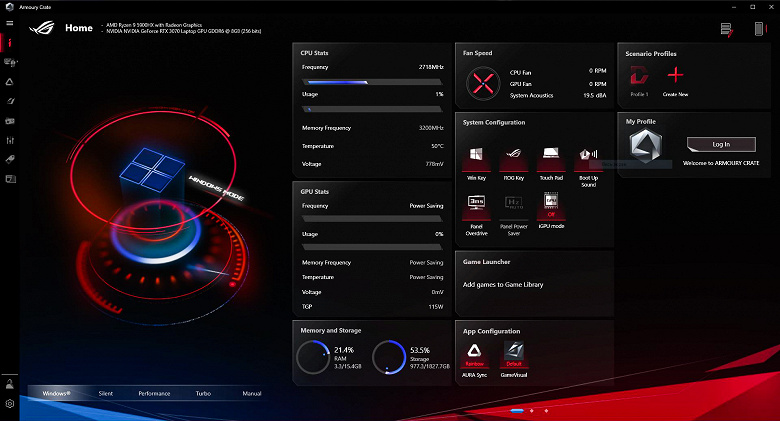Image resolution: width=780 pixels, height=421 pixels.
Task: Select the Turbo operating mode
Action: (x=203, y=394)
